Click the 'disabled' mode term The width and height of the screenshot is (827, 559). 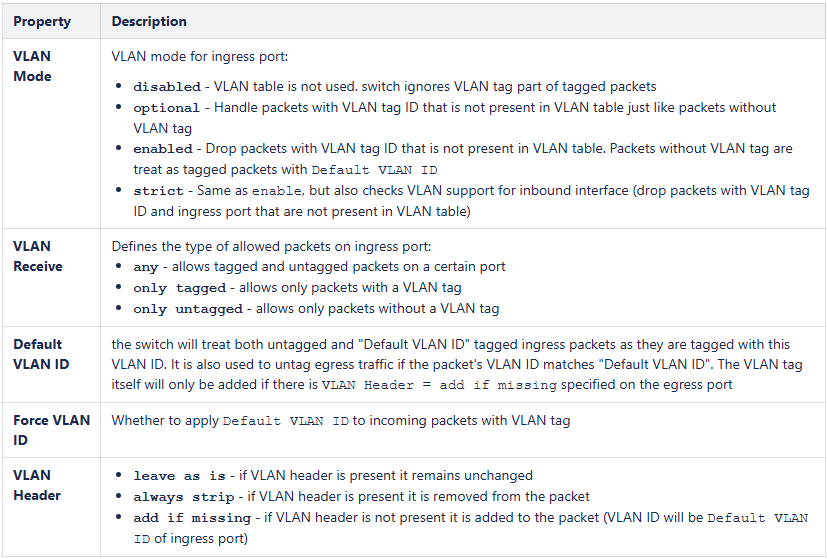tap(166, 87)
